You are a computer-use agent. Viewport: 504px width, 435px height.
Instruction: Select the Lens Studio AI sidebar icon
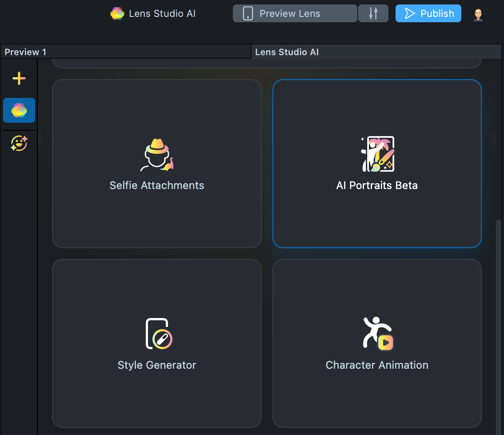click(19, 110)
